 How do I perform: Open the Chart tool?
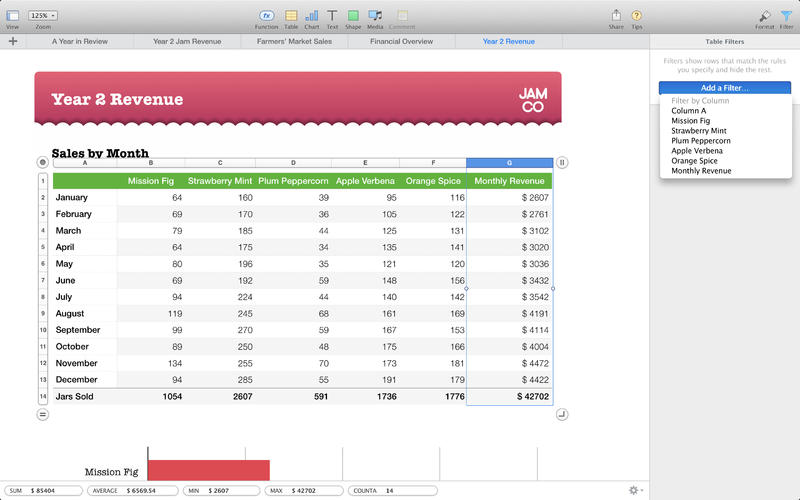pyautogui.click(x=312, y=15)
